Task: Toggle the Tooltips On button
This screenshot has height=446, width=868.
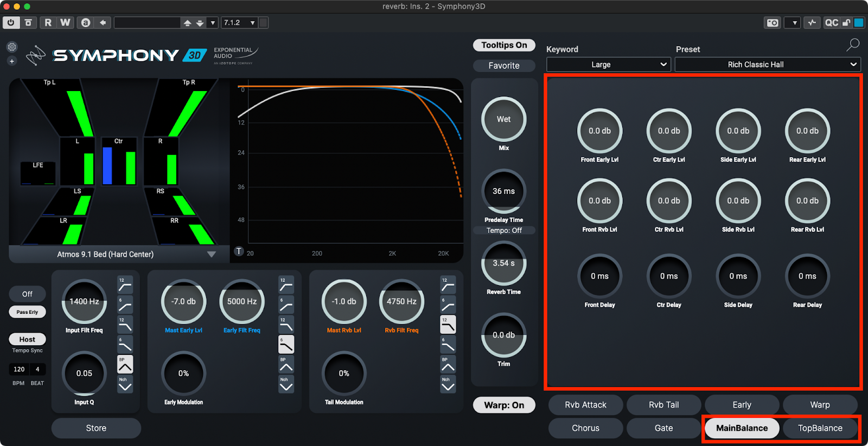Action: (x=504, y=45)
